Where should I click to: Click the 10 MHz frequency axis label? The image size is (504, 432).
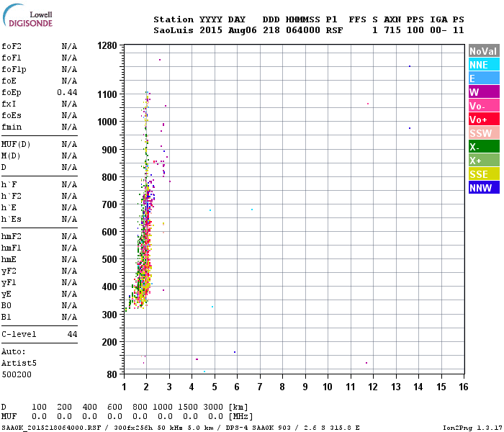(x=328, y=387)
